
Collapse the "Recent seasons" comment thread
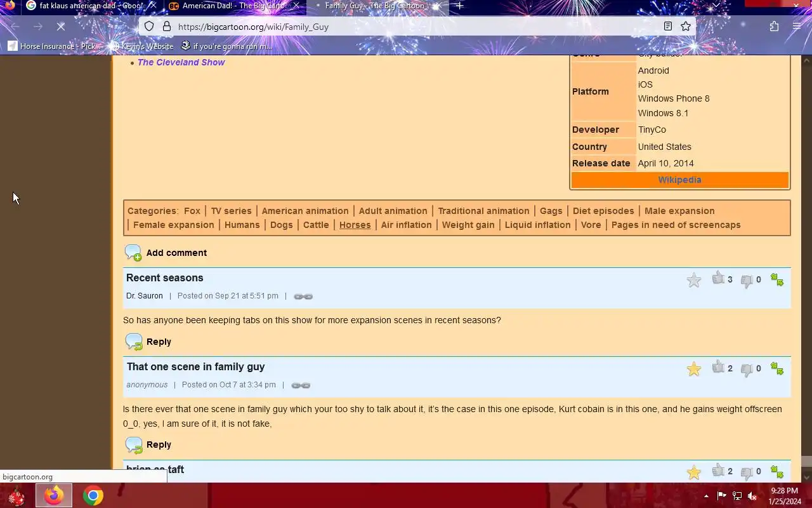(x=777, y=279)
